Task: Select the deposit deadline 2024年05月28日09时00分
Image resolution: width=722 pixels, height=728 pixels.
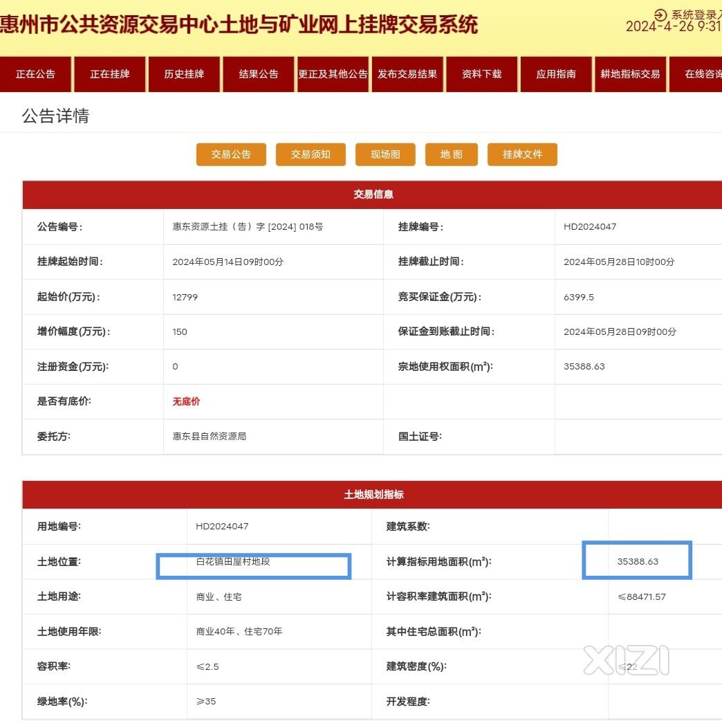Action: tap(620, 332)
